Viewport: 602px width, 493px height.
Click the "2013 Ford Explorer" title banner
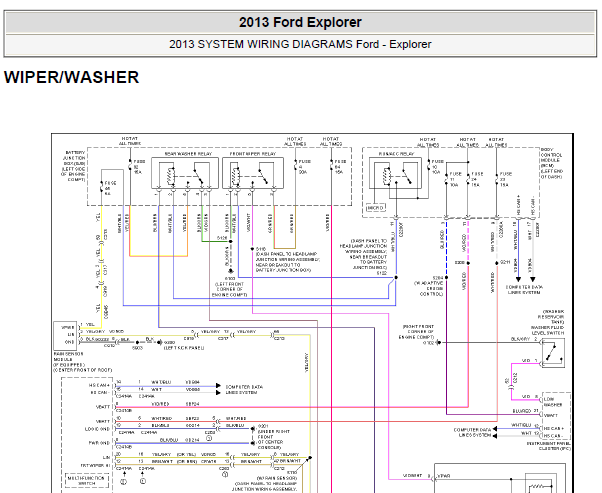[300, 22]
